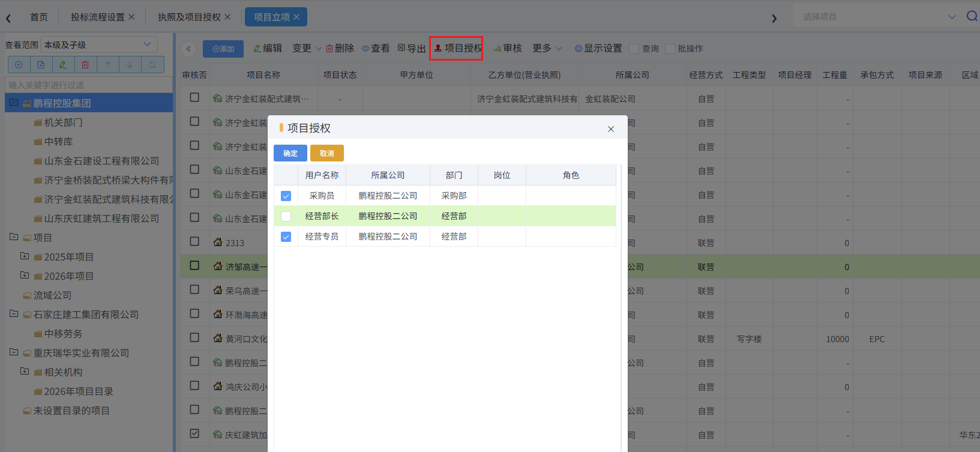Click the move down arrow icon in tree toolbar
The image size is (980, 452).
click(130, 65)
